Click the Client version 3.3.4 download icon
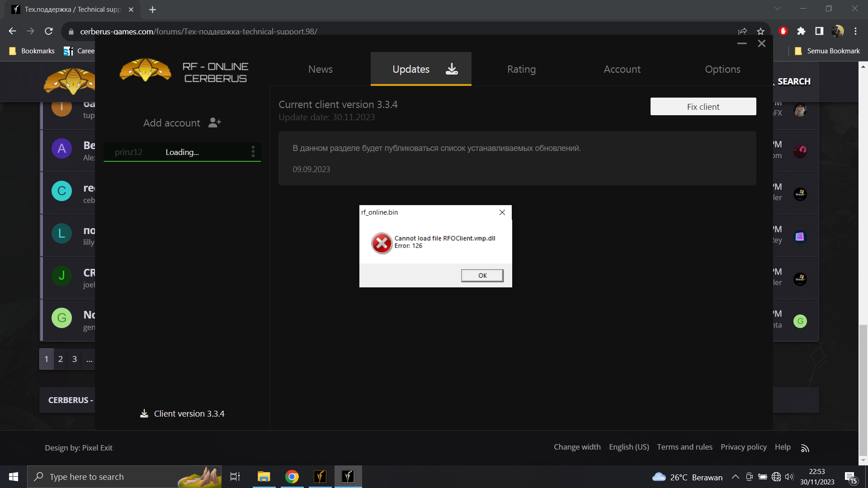 pyautogui.click(x=144, y=413)
